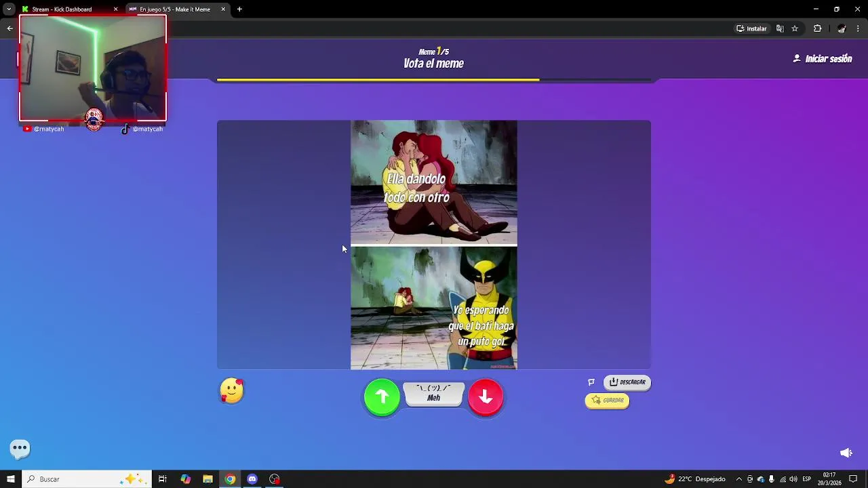Toggle the game sound speaker icon

tap(846, 453)
